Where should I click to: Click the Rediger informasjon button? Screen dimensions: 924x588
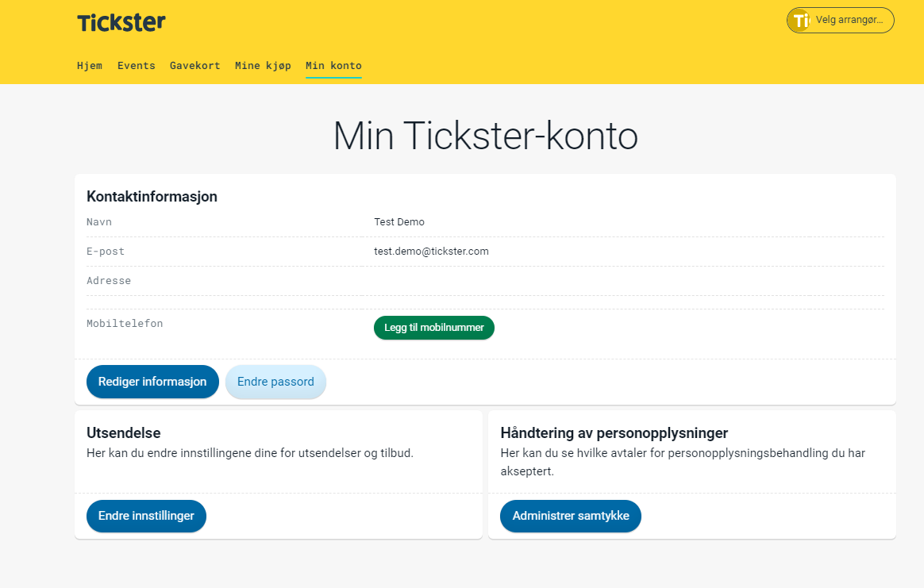152,381
